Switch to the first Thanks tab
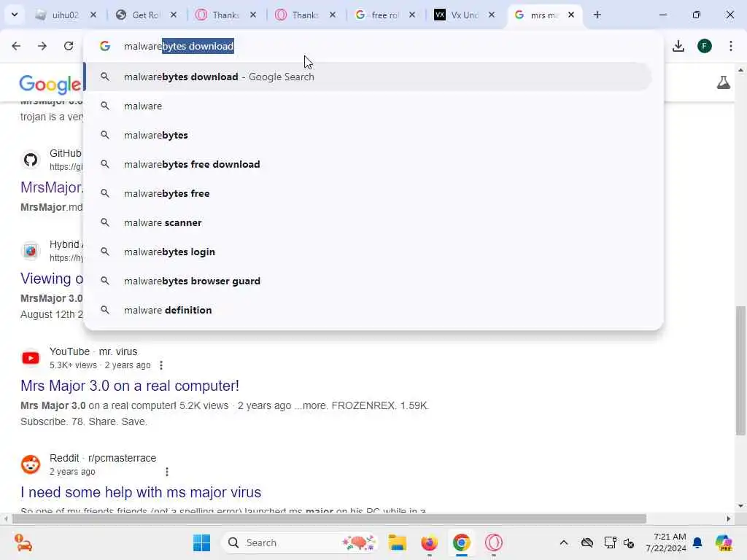 (x=225, y=15)
